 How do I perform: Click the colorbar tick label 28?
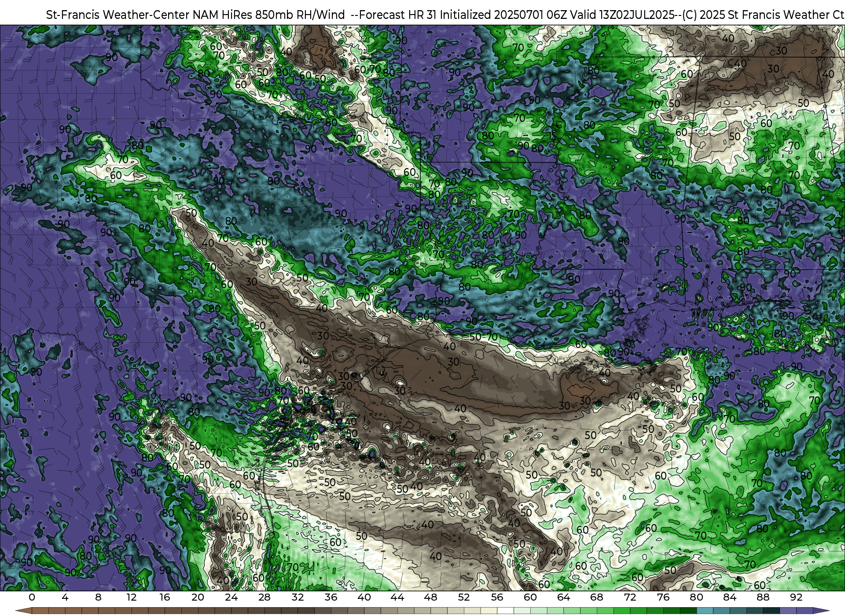pyautogui.click(x=265, y=598)
